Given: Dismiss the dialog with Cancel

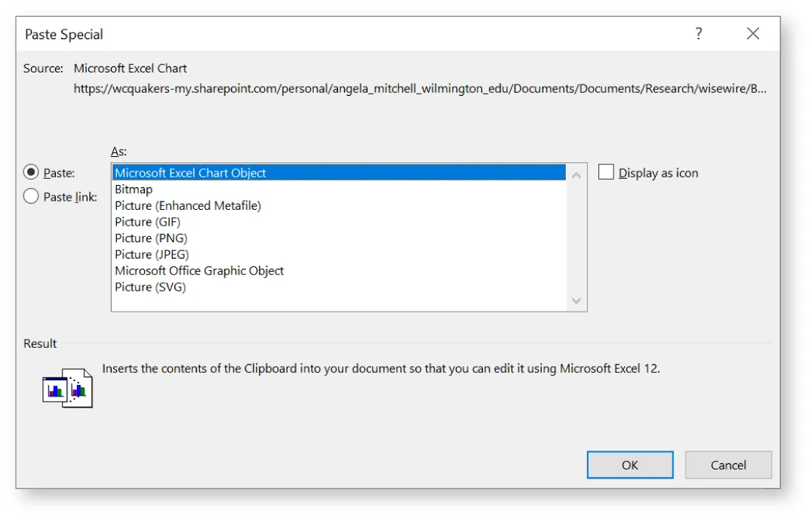Looking at the screenshot, I should (728, 464).
